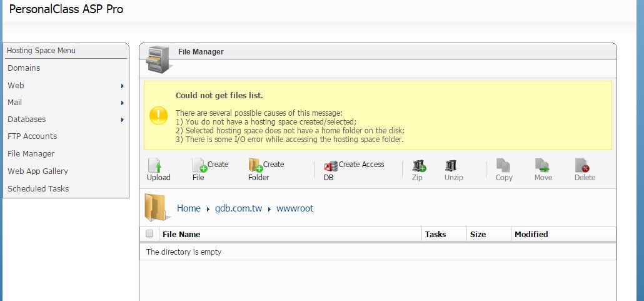The width and height of the screenshot is (644, 301).
Task: Expand the Databases submenu arrow
Action: 123,120
